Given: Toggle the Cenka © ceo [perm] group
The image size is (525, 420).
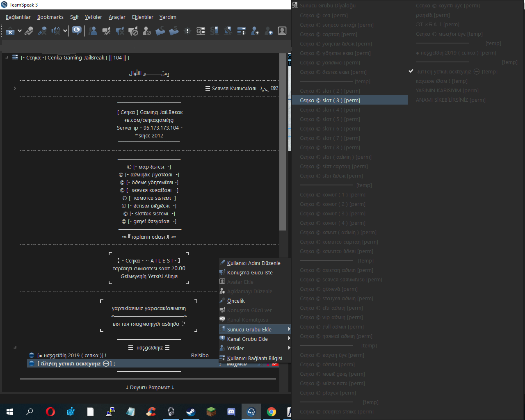Looking at the screenshot, I should tap(349, 15).
